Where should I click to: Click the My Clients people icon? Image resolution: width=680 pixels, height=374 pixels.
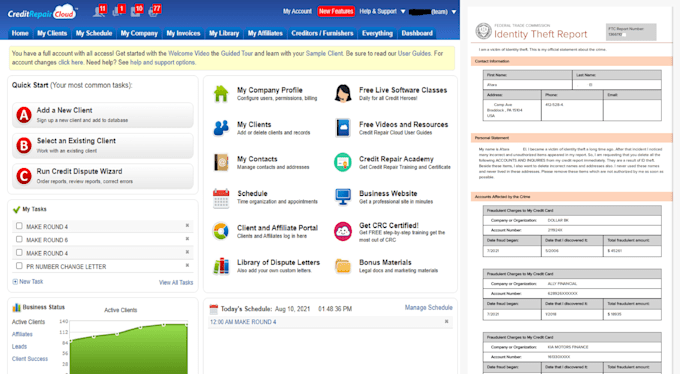221,128
